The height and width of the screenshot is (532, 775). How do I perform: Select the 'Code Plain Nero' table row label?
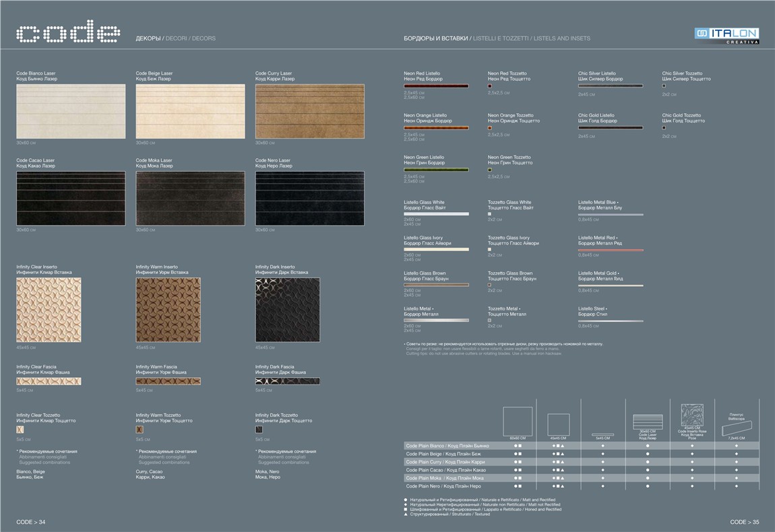443,486
